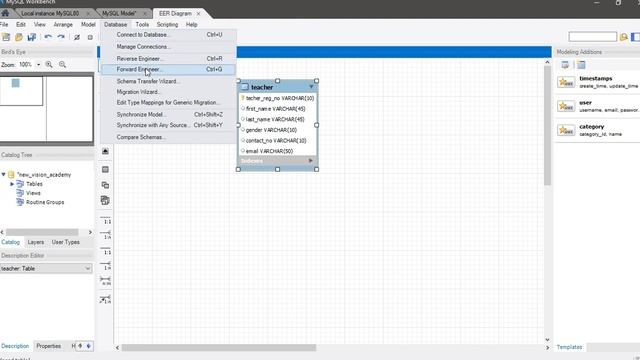640x360 pixels.
Task: Select the Place Image tool
Action: tap(105, 151)
